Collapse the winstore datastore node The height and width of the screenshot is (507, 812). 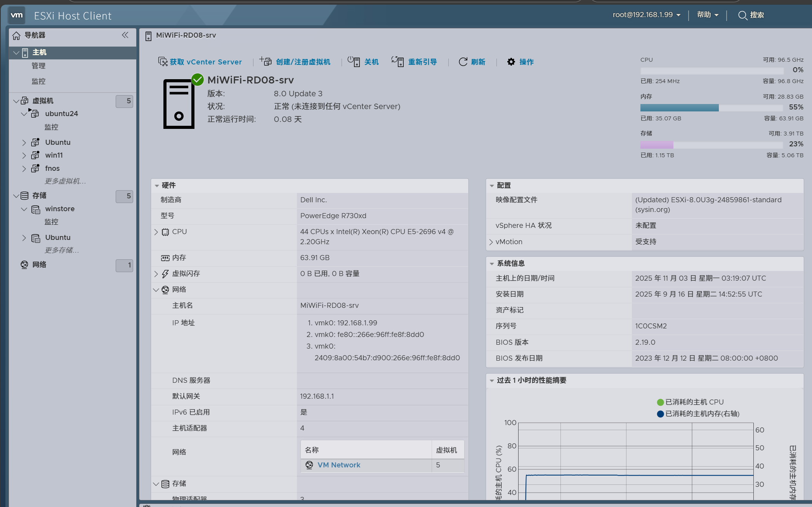click(24, 209)
